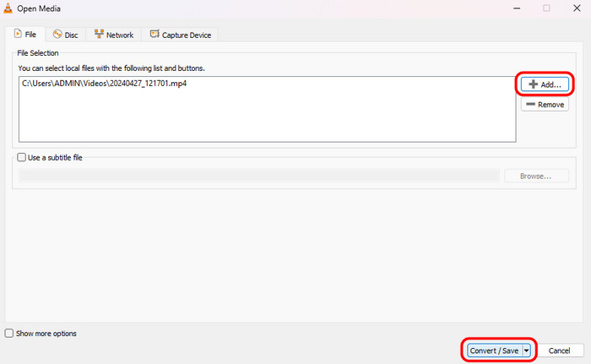This screenshot has height=364, width=591.
Task: Toggle Show more options checkbox
Action: point(9,333)
